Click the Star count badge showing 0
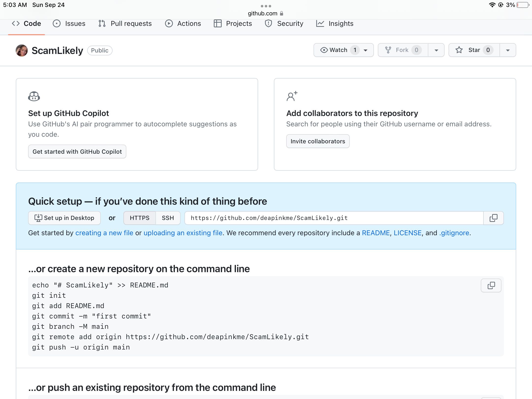The width and height of the screenshot is (532, 399). pos(488,50)
